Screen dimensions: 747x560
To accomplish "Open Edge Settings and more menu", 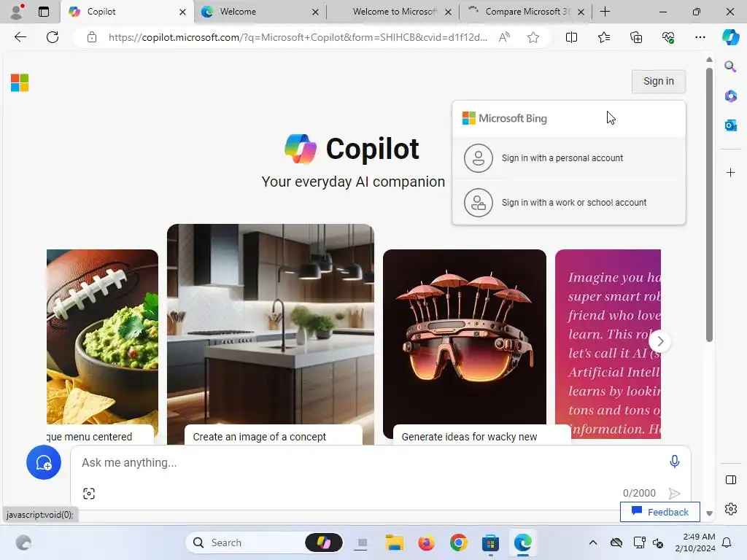I will click(x=700, y=37).
